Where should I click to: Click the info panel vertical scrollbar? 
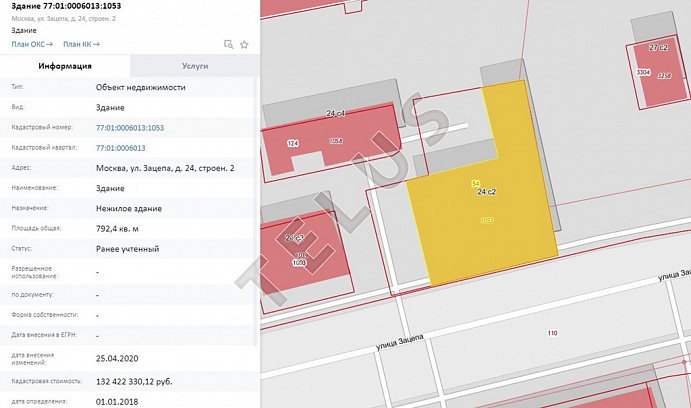pos(256,211)
